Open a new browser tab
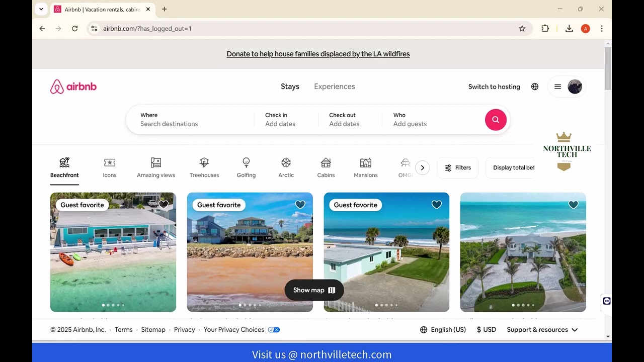The image size is (644, 362). tap(165, 9)
